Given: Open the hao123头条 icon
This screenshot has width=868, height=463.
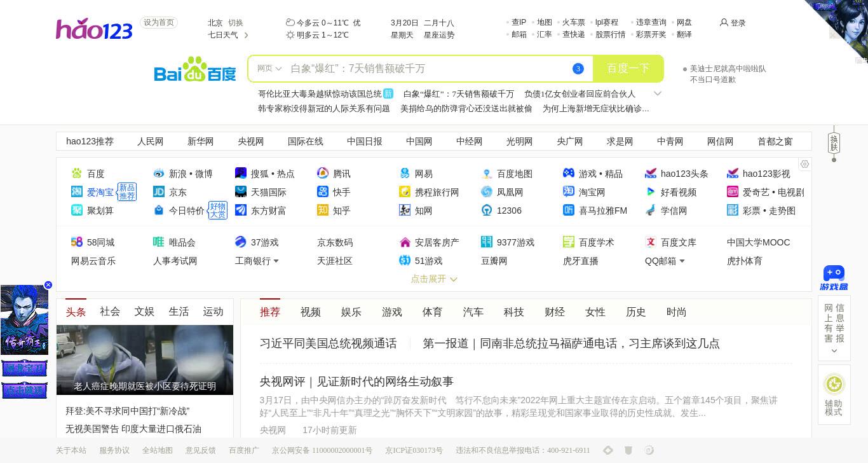Looking at the screenshot, I should pyautogui.click(x=651, y=173).
